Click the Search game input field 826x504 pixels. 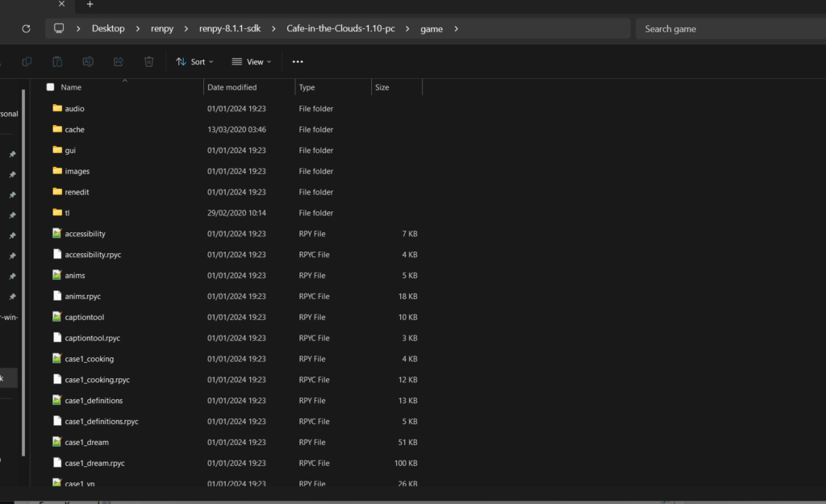(x=731, y=28)
